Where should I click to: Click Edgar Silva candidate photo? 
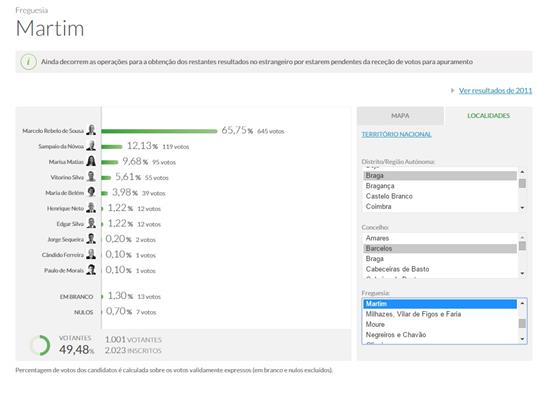[x=91, y=223]
